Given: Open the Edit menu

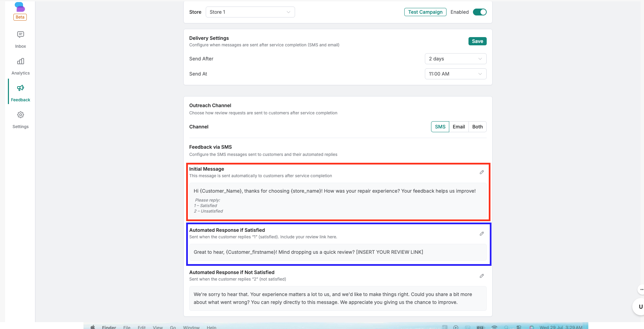Looking at the screenshot, I should click(142, 327).
